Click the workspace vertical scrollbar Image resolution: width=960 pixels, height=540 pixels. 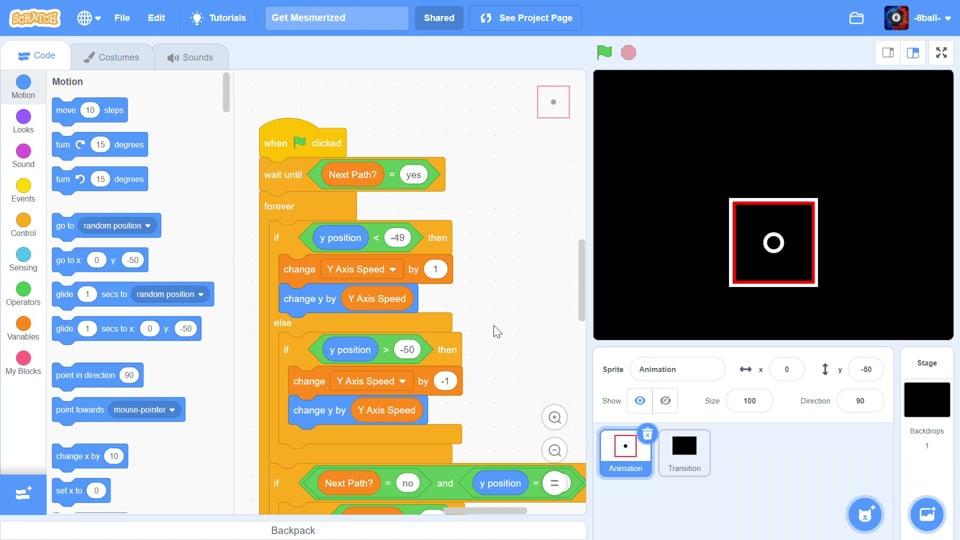click(581, 280)
